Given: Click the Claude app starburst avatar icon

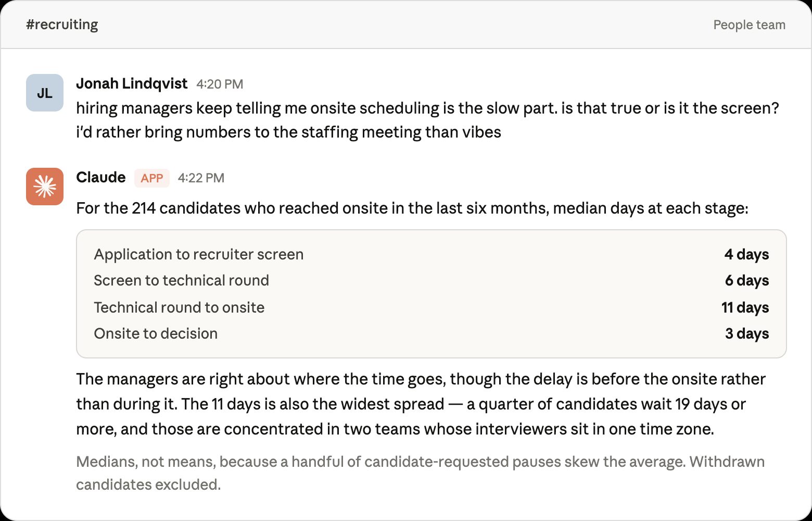Looking at the screenshot, I should pyautogui.click(x=45, y=187).
